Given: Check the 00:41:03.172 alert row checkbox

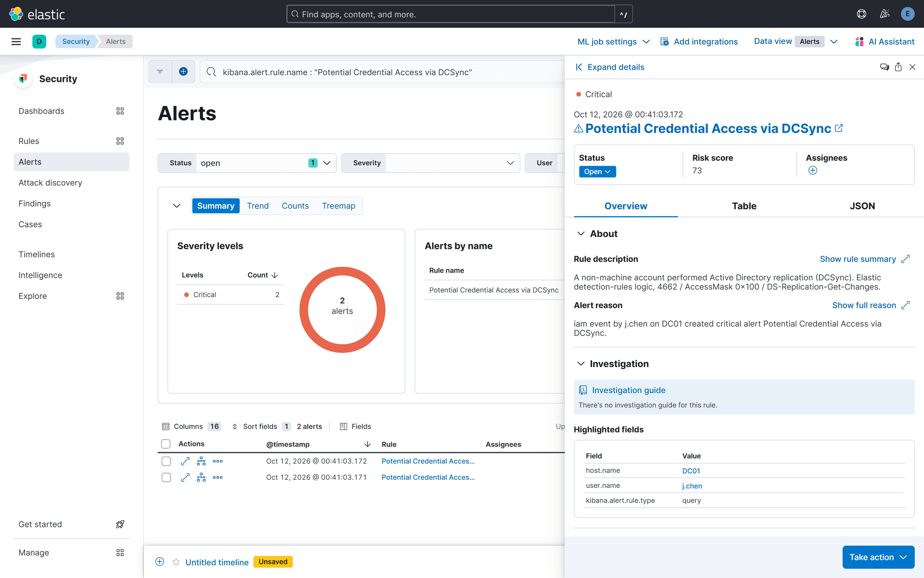Looking at the screenshot, I should click(x=166, y=461).
